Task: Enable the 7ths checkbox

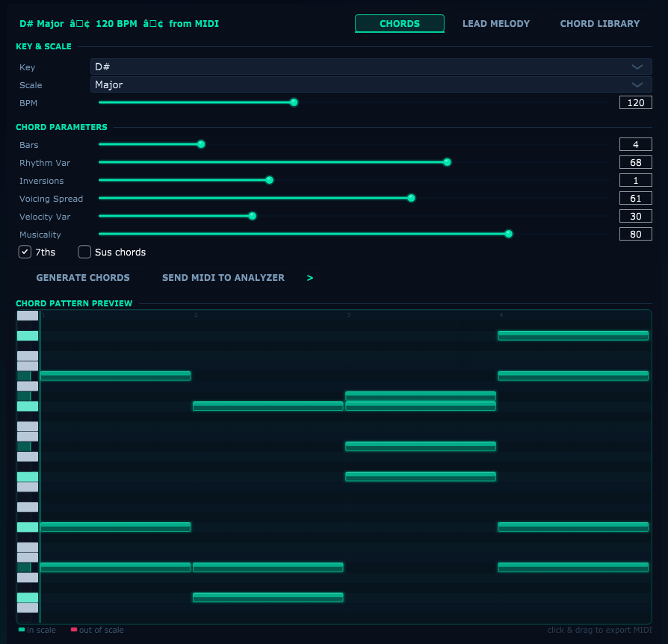Action: tap(25, 252)
